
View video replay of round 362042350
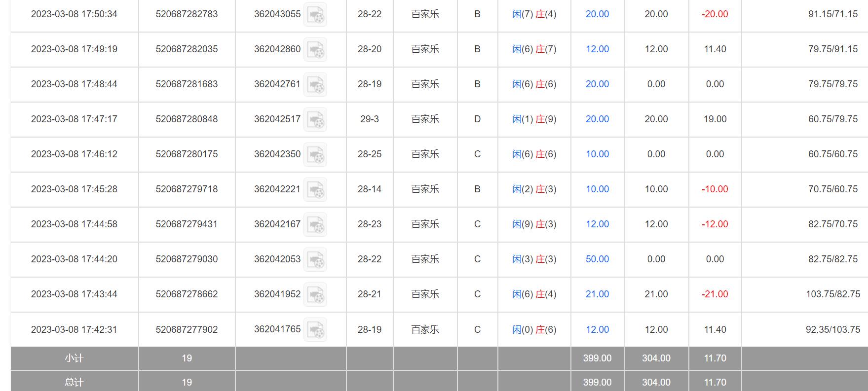click(x=315, y=155)
